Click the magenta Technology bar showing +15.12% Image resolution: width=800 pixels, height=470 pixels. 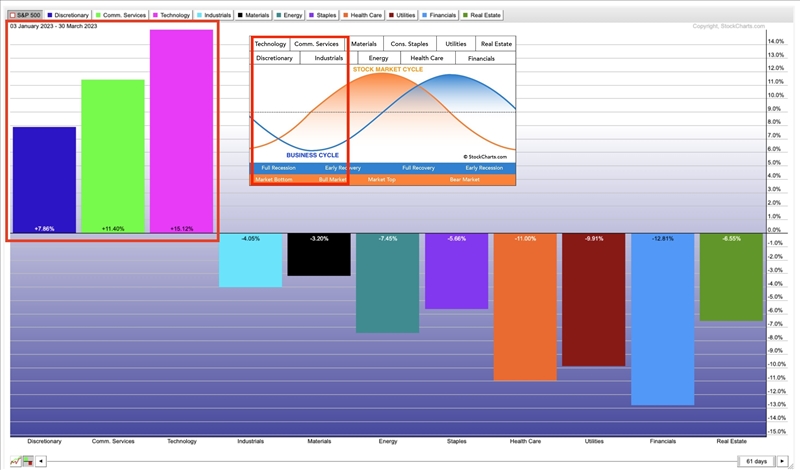pyautogui.click(x=181, y=130)
